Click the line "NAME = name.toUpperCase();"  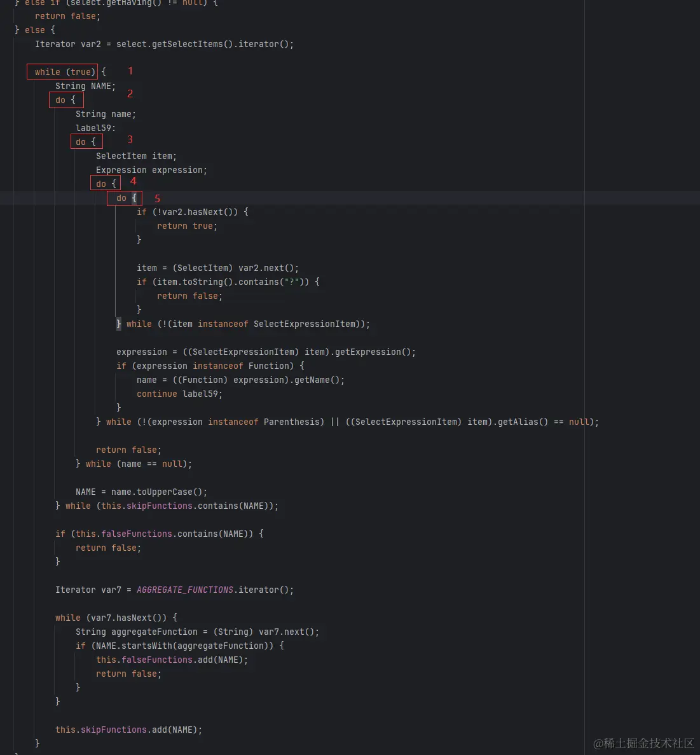142,492
